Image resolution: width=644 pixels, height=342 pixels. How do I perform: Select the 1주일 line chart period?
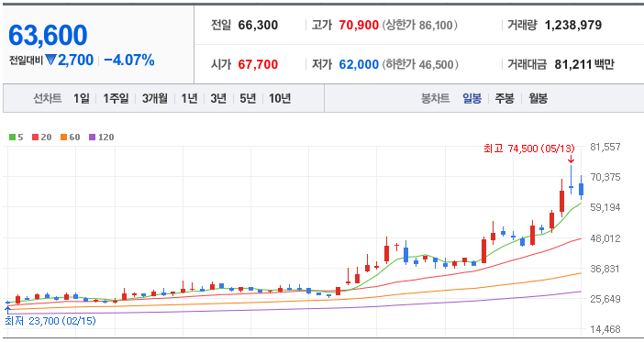point(116,98)
